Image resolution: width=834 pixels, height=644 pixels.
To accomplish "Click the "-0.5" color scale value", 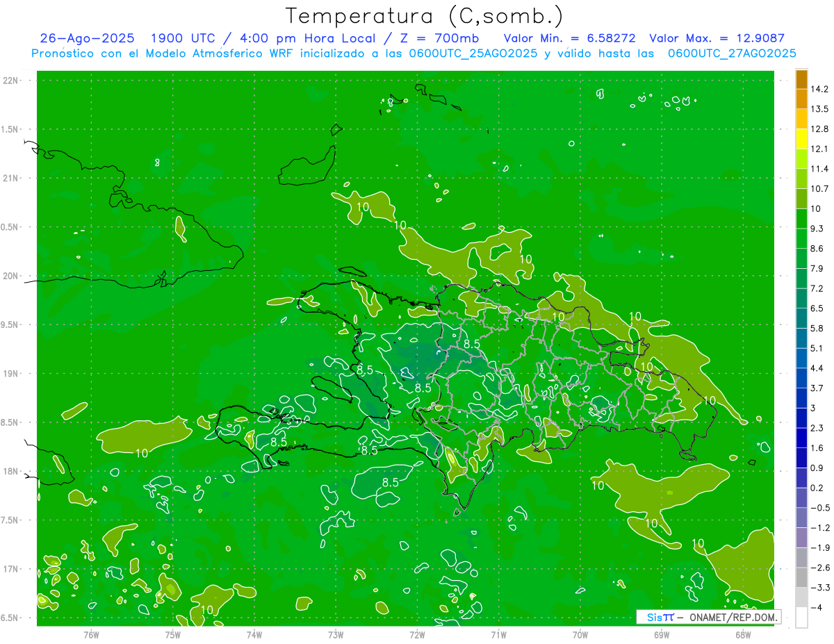I will click(819, 508).
